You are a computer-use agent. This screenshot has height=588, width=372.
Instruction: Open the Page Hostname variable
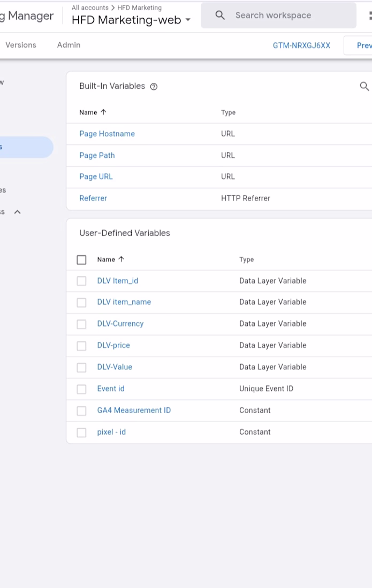pyautogui.click(x=107, y=134)
